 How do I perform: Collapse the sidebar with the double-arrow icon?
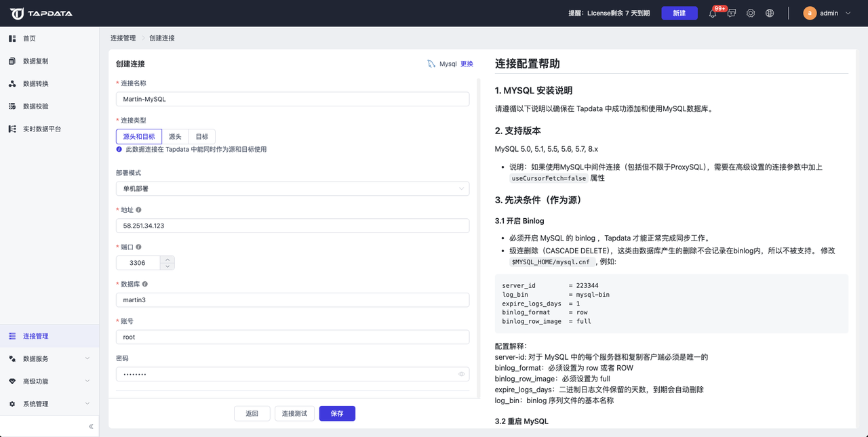(91, 426)
